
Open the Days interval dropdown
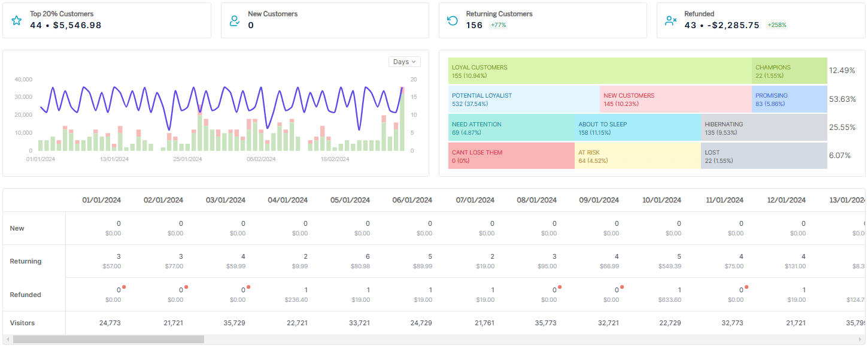point(405,62)
